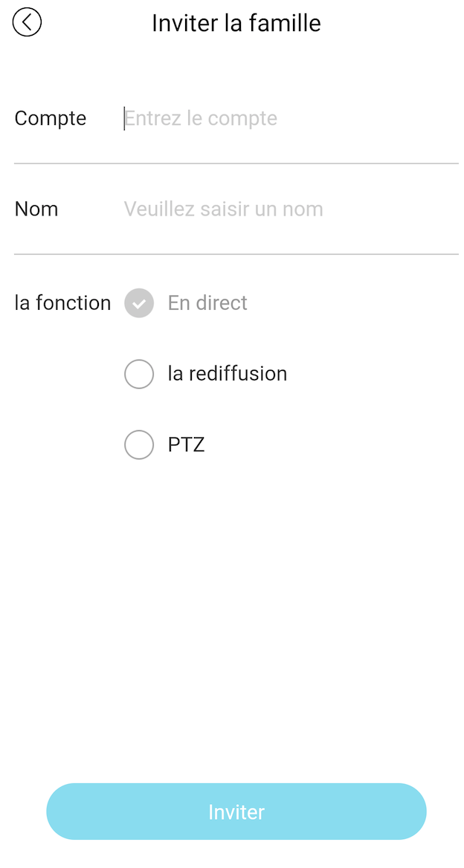Tap the "la rediffusion" option text
This screenshot has width=464, height=868.
tap(228, 374)
